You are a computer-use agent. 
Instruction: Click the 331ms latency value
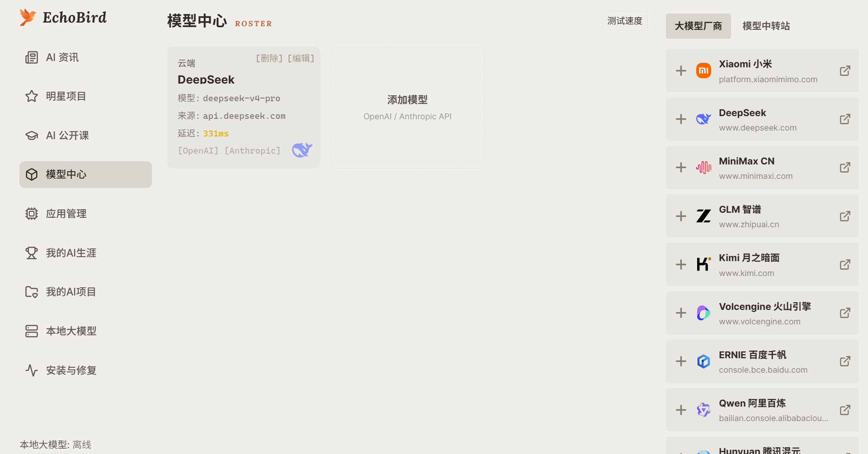(x=216, y=134)
